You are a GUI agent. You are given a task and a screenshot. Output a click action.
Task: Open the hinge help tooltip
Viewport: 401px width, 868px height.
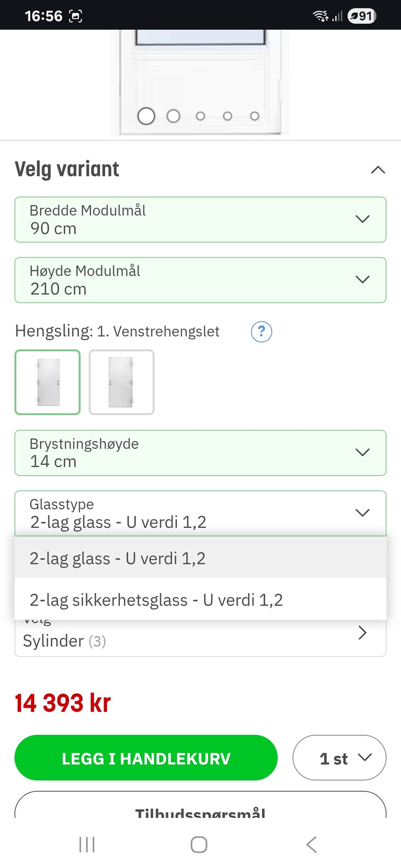tap(261, 332)
